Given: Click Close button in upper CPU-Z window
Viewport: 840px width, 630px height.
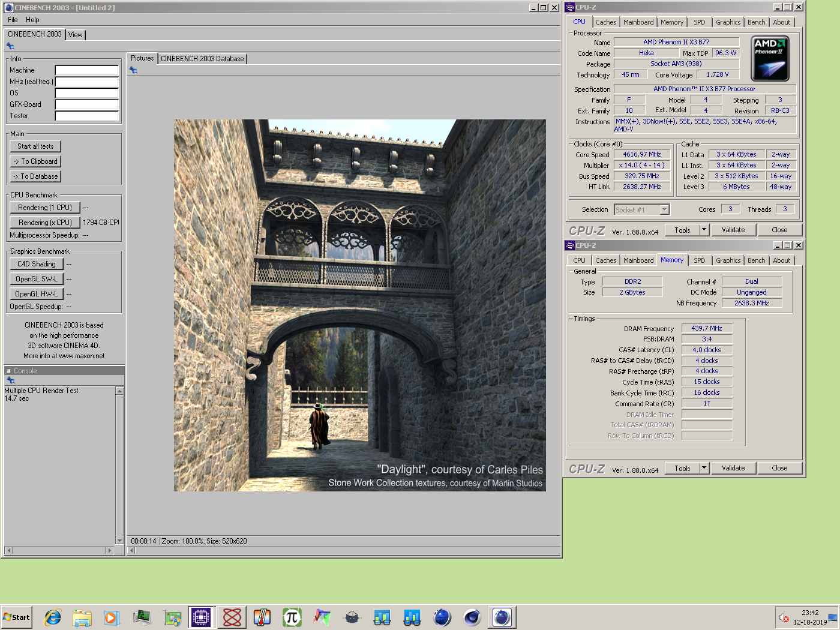Looking at the screenshot, I should tap(779, 230).
